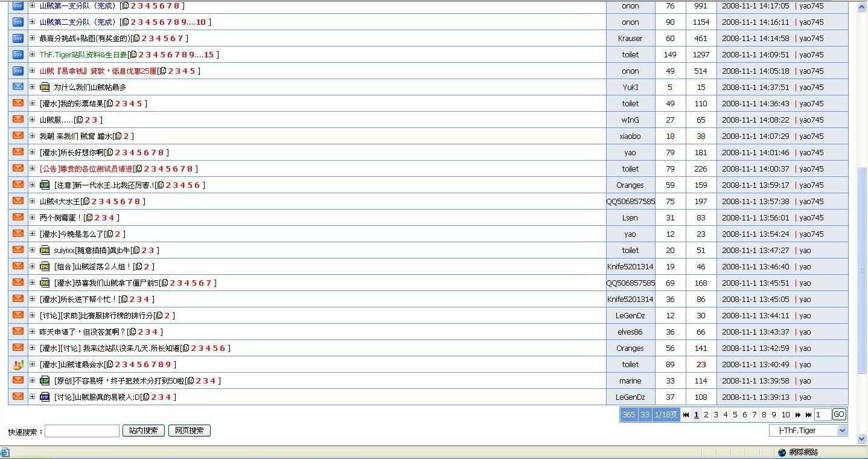Image resolution: width=868 pixels, height=459 pixels.
Task: Click the poll icon beside 山贼谁最会水 thread
Action: (x=18, y=364)
